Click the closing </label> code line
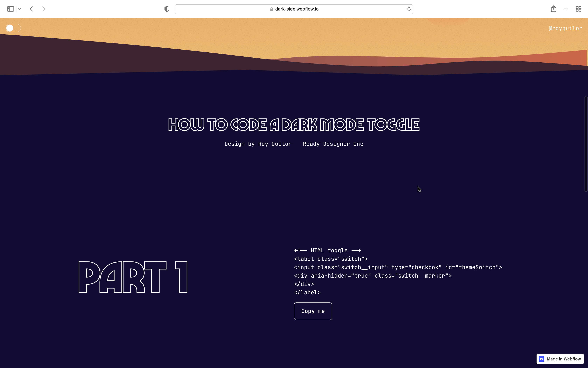This screenshot has height=368, width=588. pos(307,292)
